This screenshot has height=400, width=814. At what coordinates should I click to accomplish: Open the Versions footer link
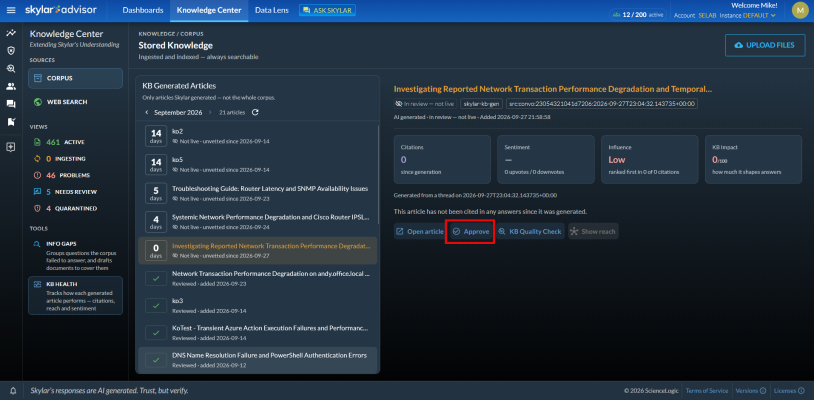(751, 391)
